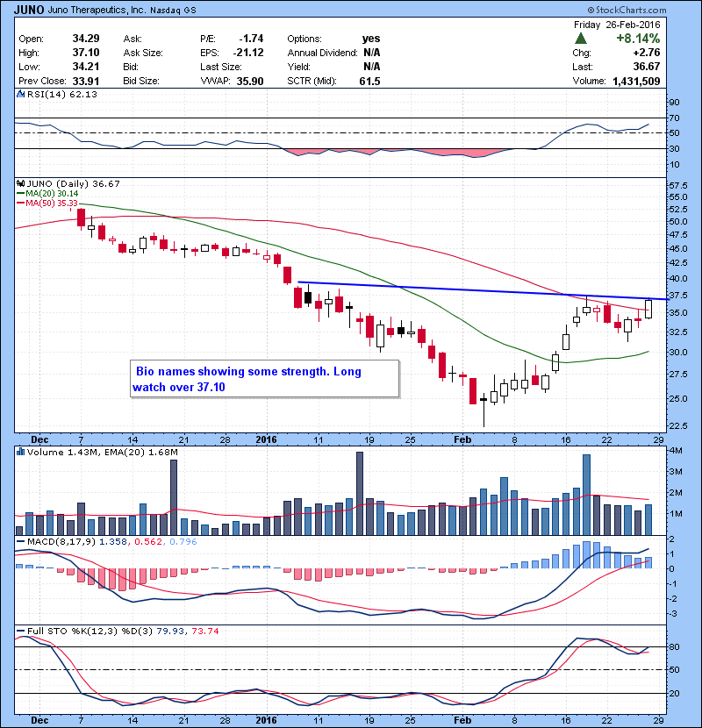Click the Chg value +2.76
702x728 pixels.
tap(647, 53)
